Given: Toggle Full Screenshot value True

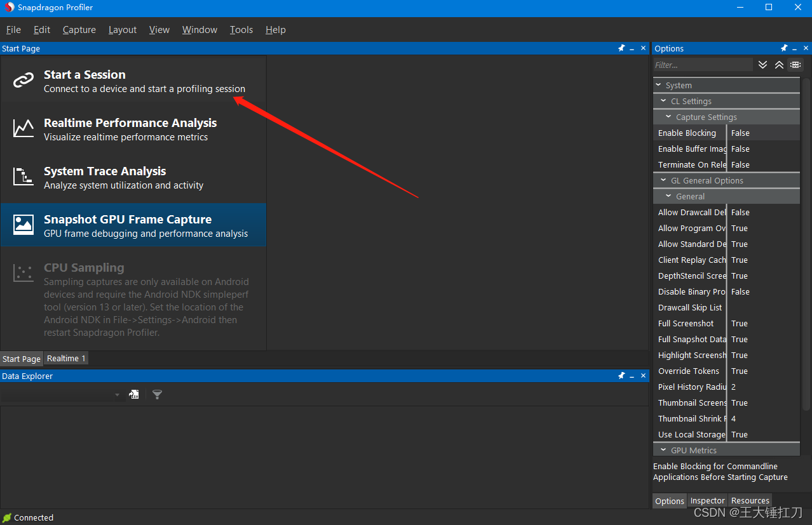Looking at the screenshot, I should click(764, 323).
